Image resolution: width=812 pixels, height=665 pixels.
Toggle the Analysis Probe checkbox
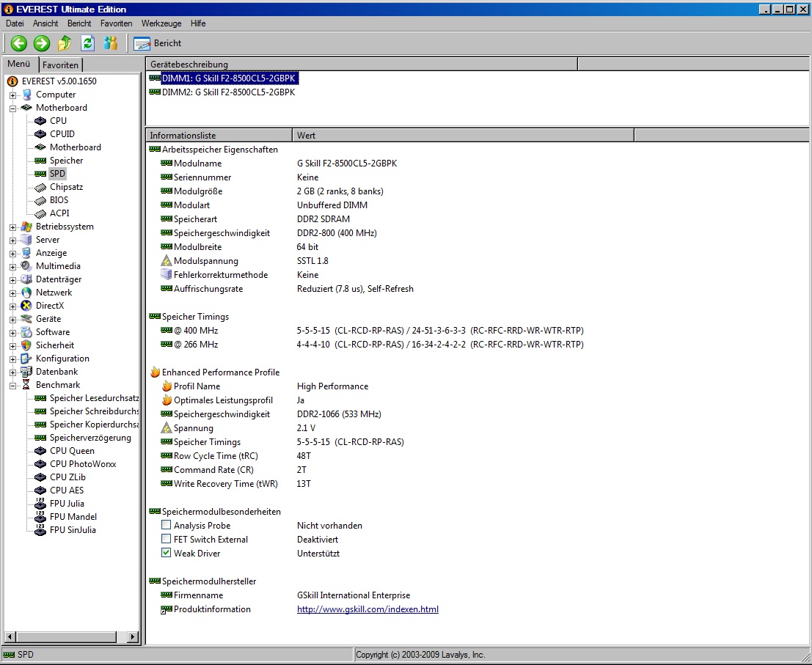[167, 525]
